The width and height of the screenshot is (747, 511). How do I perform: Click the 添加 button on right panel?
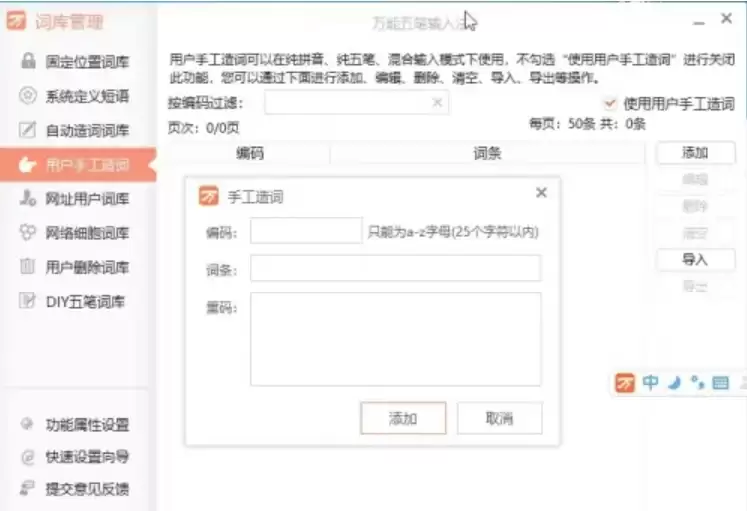(x=695, y=153)
